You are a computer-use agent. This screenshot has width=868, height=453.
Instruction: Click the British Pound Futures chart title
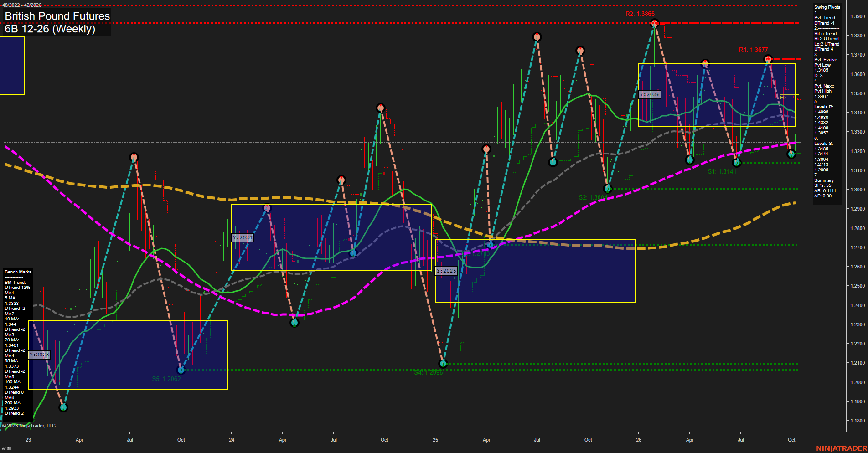pos(57,16)
